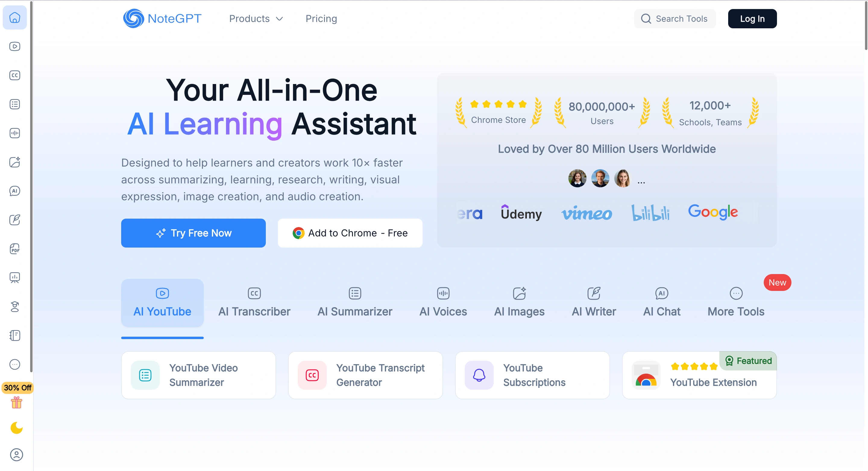This screenshot has width=868, height=471.
Task: Open the gift 30% Off promotion
Action: [x=17, y=402]
